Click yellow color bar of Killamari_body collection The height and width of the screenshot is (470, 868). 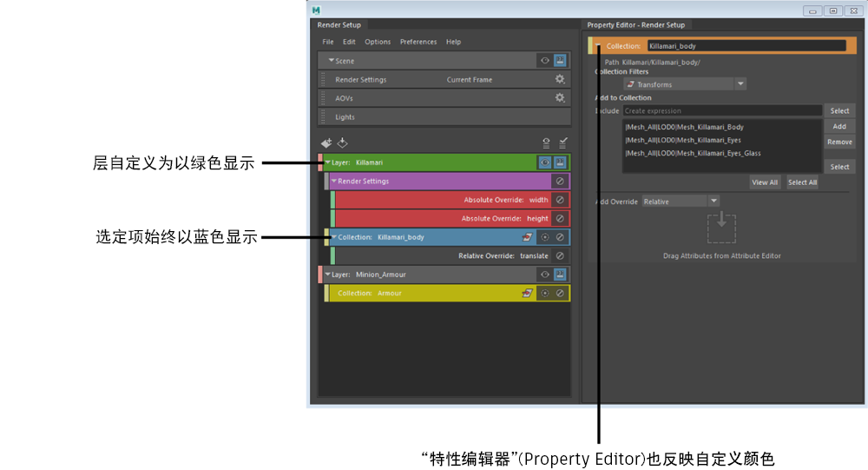pos(326,237)
